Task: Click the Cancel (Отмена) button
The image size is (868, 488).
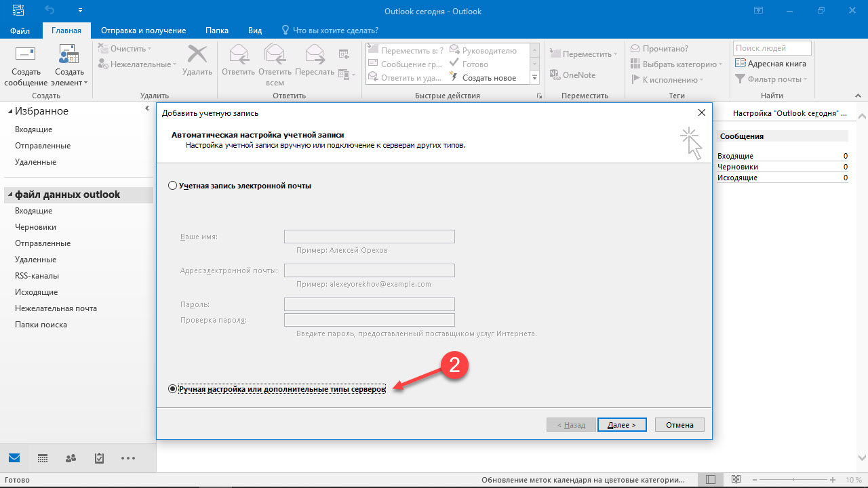Action: coord(679,425)
